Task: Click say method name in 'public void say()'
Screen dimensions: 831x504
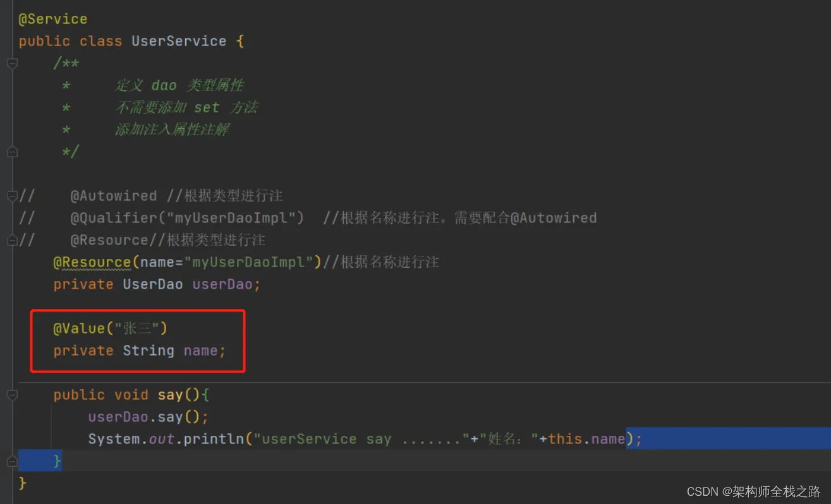Action: point(170,395)
